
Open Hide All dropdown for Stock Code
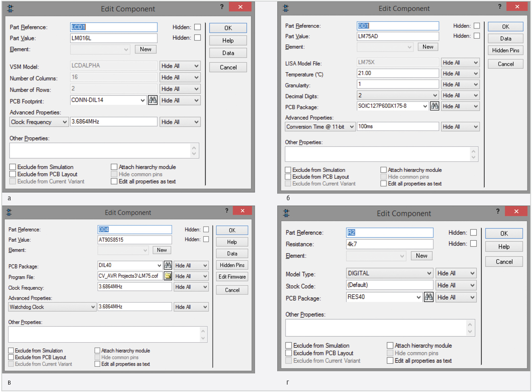tap(456, 285)
